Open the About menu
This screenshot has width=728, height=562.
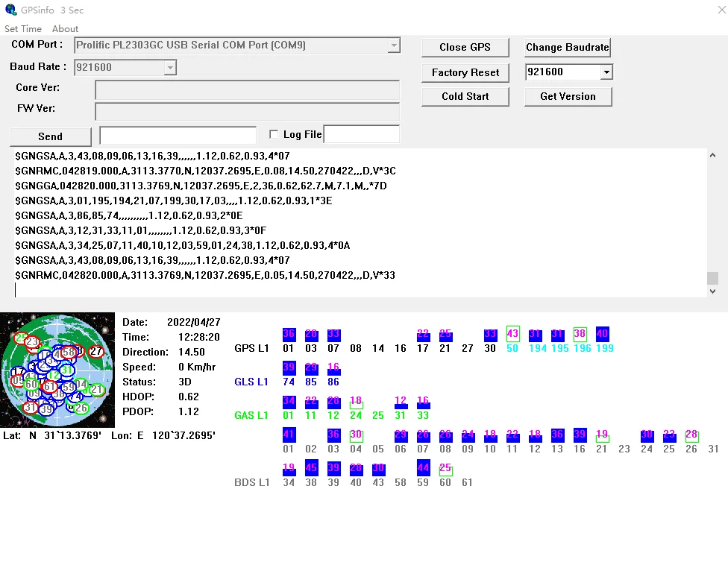tap(65, 29)
